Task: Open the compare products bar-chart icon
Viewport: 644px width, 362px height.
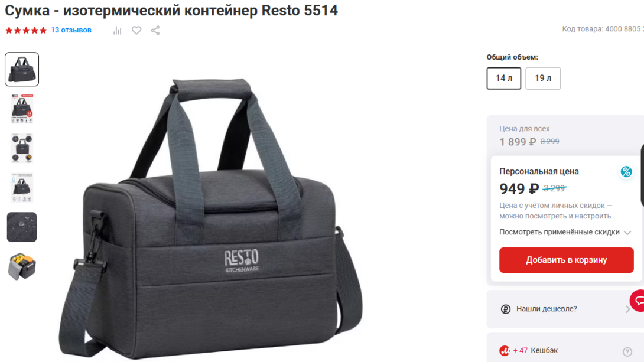Action: [118, 30]
